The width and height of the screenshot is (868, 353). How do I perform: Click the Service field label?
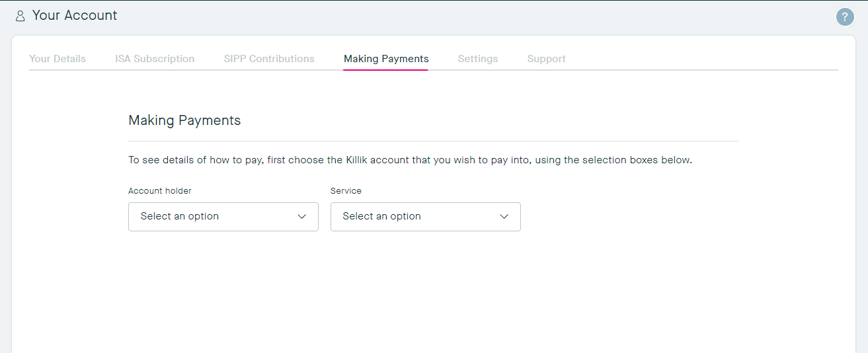tap(346, 191)
